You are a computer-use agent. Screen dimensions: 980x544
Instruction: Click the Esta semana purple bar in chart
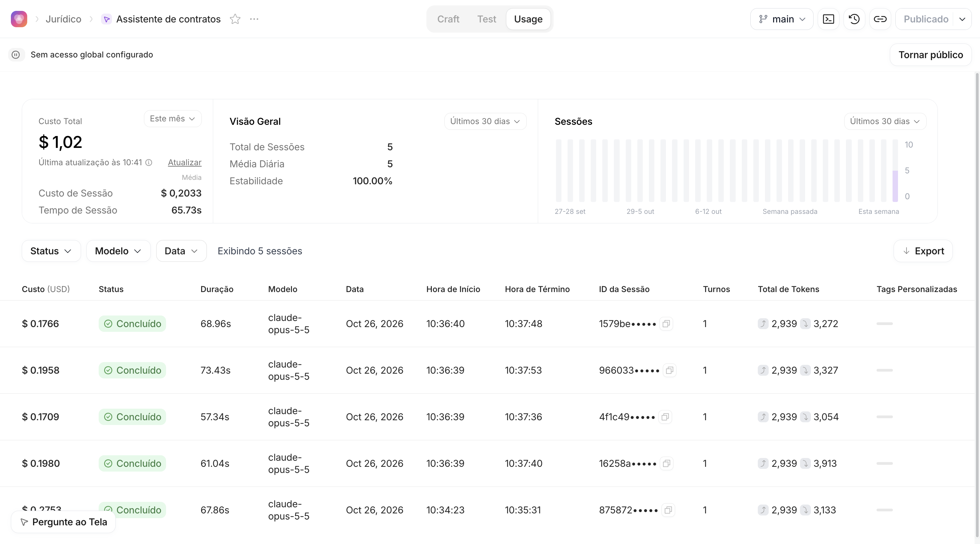point(895,186)
